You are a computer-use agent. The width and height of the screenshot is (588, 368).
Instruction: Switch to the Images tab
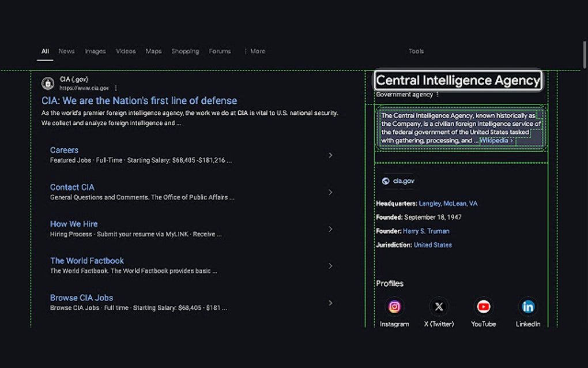[95, 51]
